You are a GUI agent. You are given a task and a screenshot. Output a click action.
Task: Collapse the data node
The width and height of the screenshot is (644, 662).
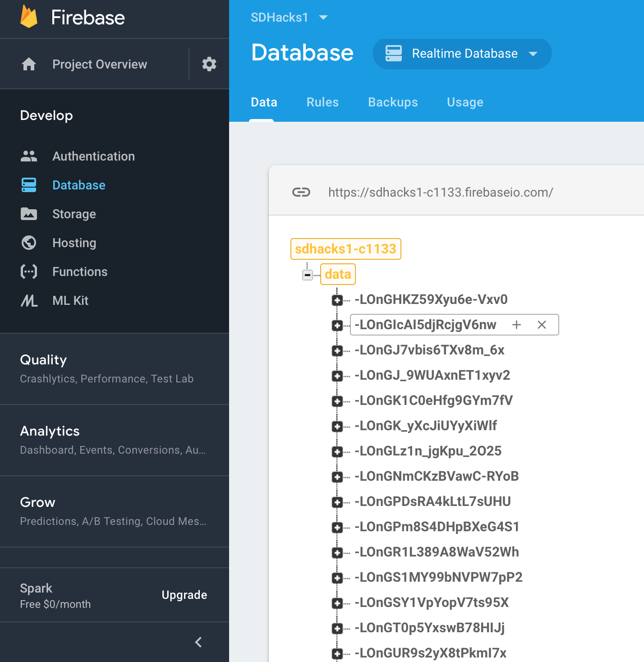(x=308, y=275)
